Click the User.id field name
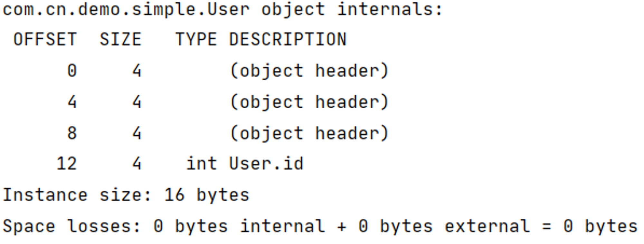 tap(266, 163)
